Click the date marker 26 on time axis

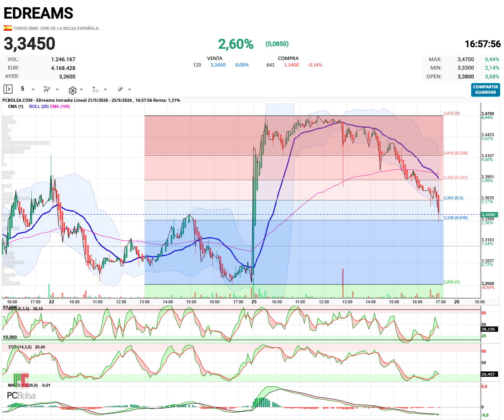click(x=457, y=301)
